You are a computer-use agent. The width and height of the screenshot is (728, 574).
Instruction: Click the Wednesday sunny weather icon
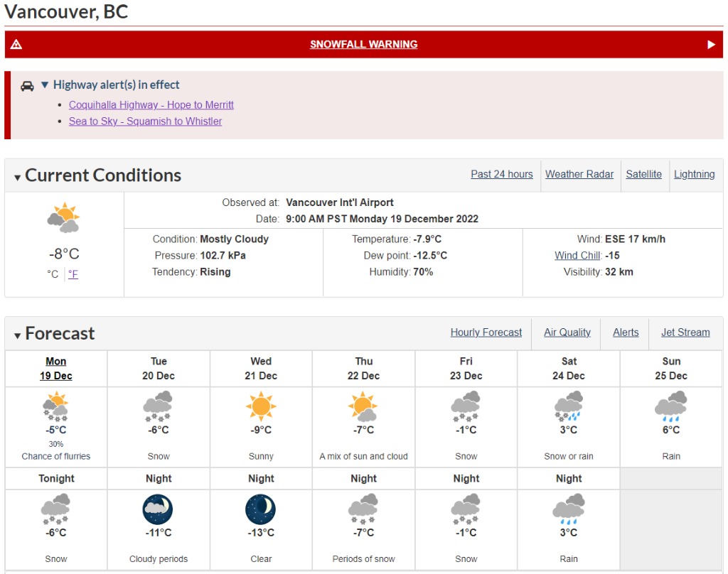pos(261,406)
